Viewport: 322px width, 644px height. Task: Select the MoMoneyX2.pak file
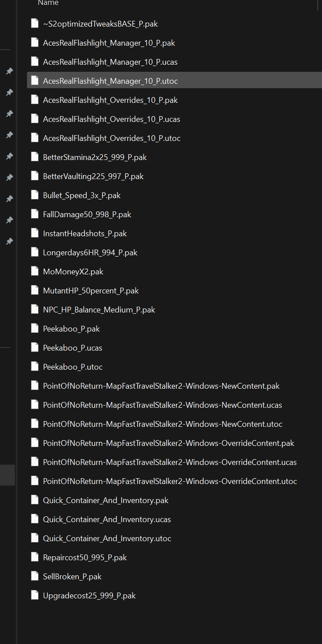point(73,272)
